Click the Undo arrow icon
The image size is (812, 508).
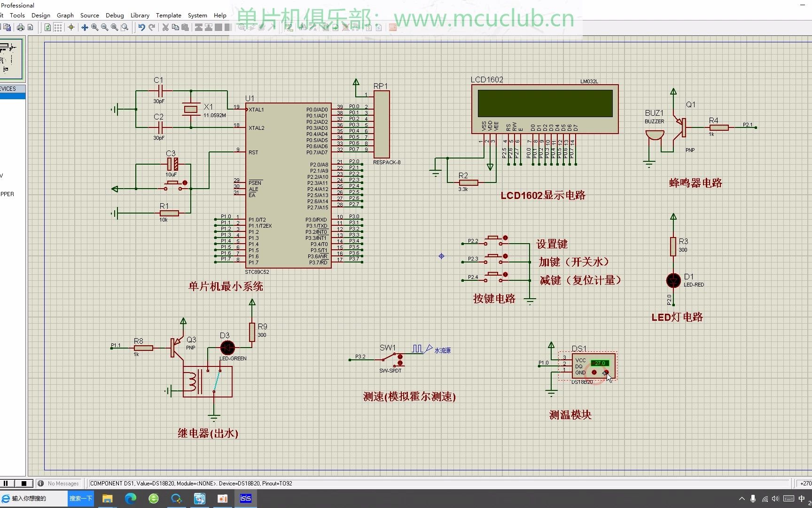(141, 27)
